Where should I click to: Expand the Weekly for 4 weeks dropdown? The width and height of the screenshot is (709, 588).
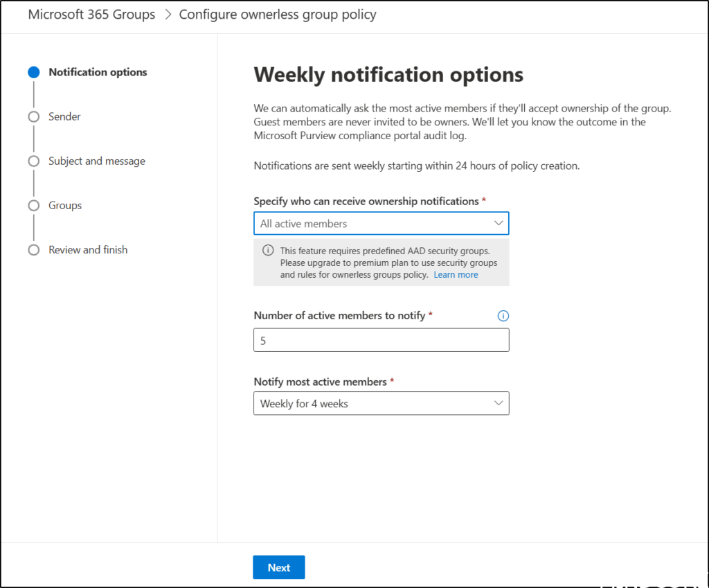coord(381,404)
